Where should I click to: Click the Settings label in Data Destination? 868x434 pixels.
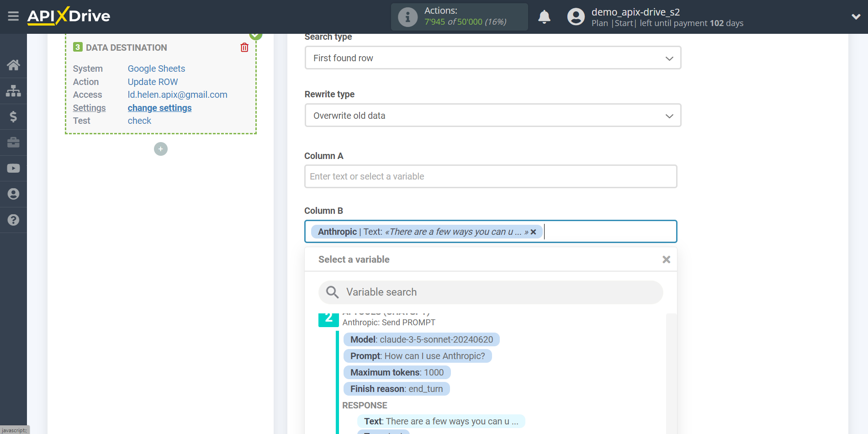[89, 108]
